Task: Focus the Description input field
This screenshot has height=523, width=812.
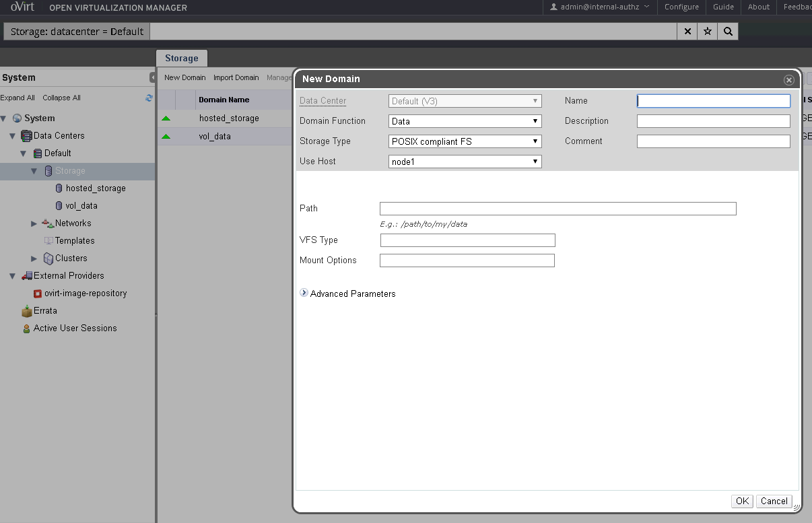Action: pos(714,121)
